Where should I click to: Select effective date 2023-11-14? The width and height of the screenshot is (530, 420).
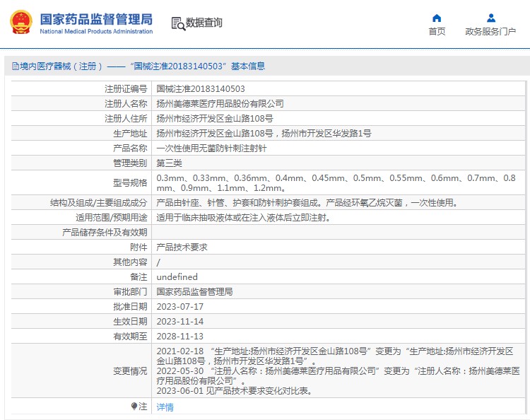click(x=180, y=322)
